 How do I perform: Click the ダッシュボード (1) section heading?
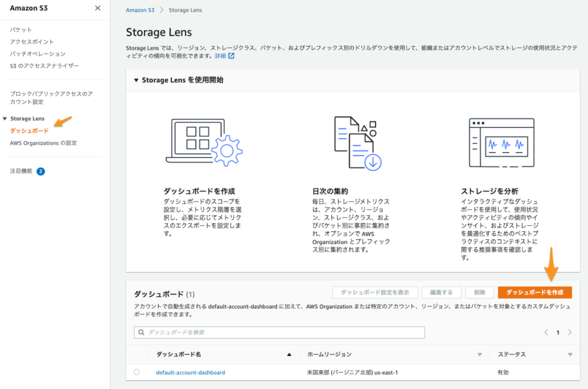[x=164, y=294]
